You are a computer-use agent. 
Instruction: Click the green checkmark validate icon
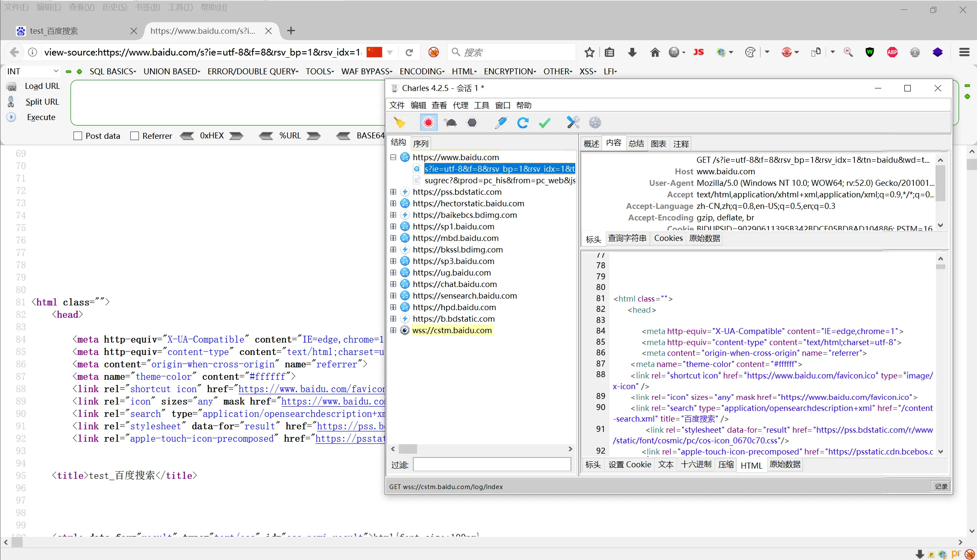point(544,123)
